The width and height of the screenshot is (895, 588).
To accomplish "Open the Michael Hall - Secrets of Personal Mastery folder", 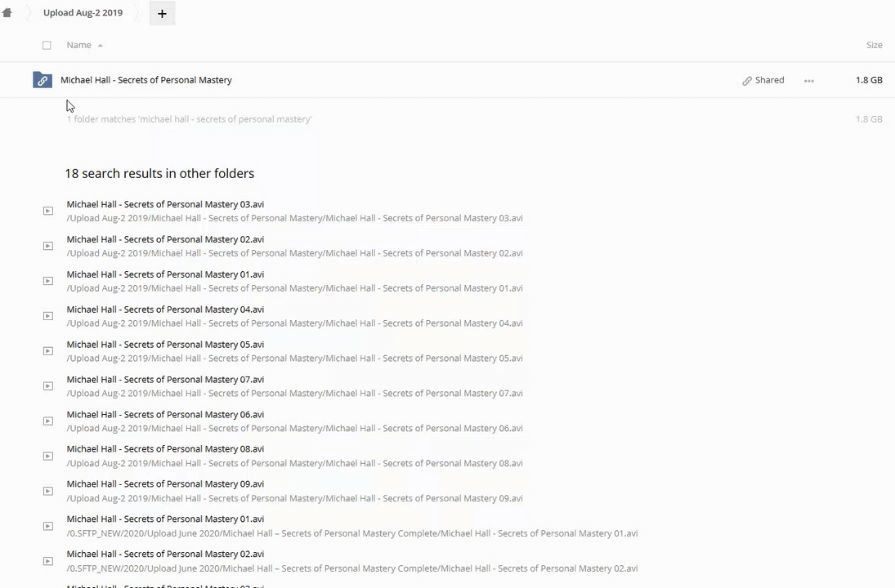I will click(x=146, y=80).
